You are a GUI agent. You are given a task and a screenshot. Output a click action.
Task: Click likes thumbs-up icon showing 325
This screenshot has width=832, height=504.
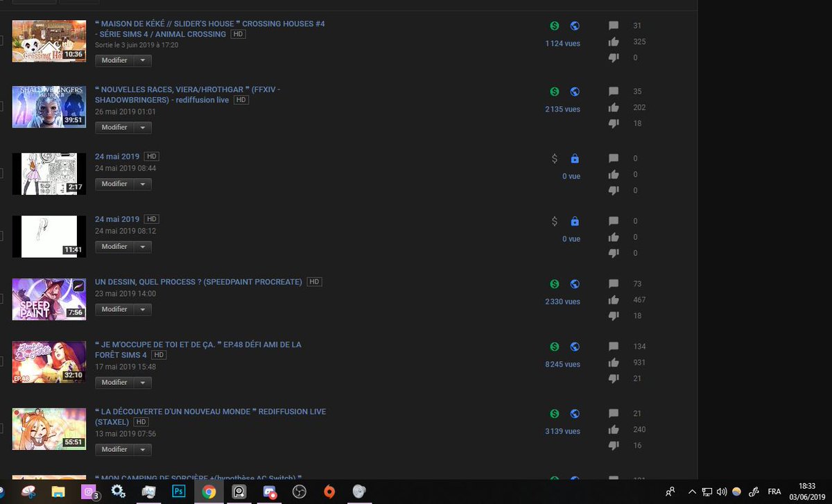[614, 42]
